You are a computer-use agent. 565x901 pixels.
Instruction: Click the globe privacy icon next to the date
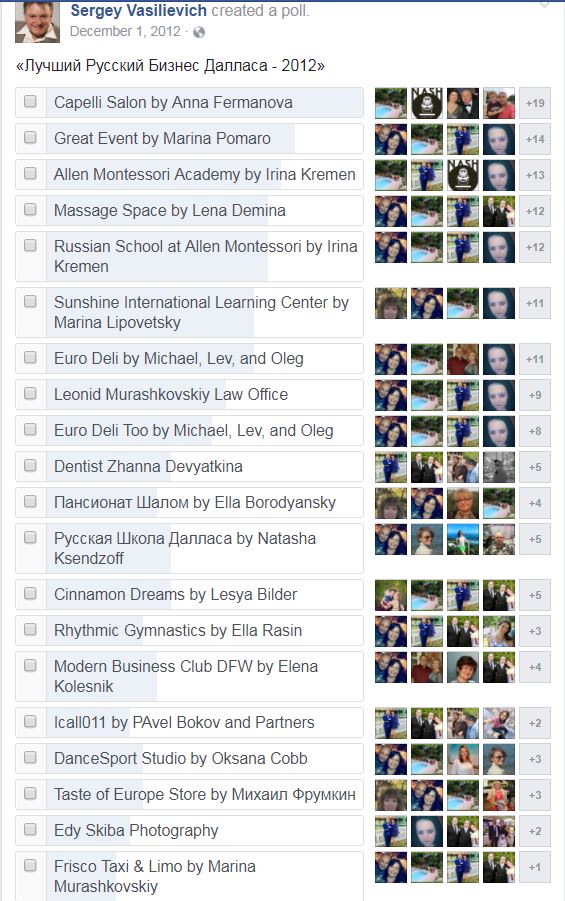tap(199, 32)
